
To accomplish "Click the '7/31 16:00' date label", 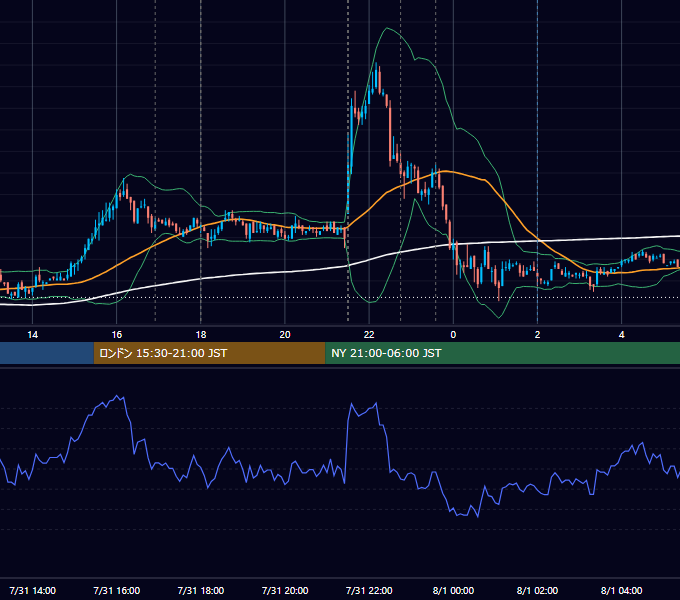I will 117,590.
